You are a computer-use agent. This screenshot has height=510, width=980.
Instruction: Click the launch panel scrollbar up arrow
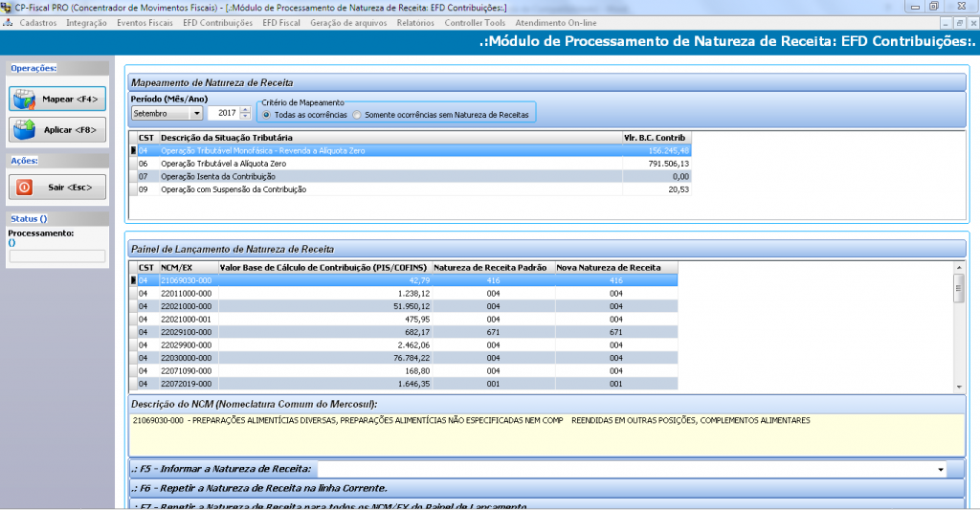(x=959, y=268)
